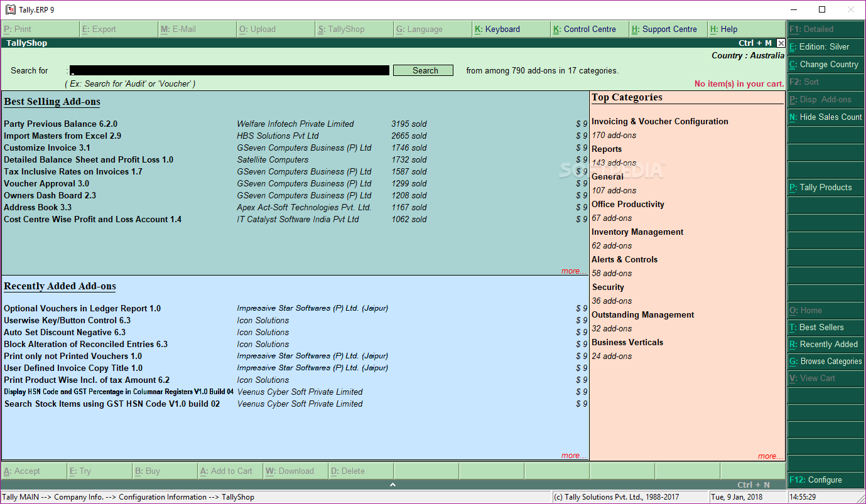
Task: Select Search Stock Items using GST HSN Code
Action: [x=112, y=404]
